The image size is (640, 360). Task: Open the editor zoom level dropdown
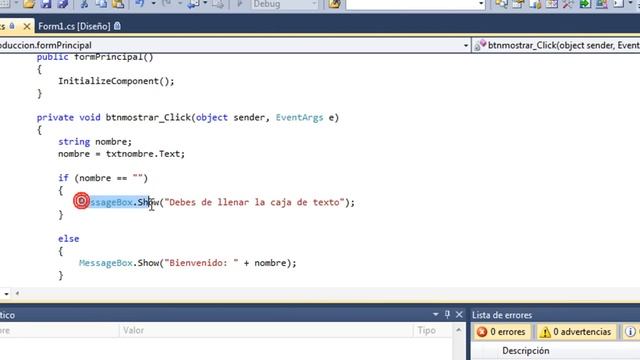[x=6, y=293]
